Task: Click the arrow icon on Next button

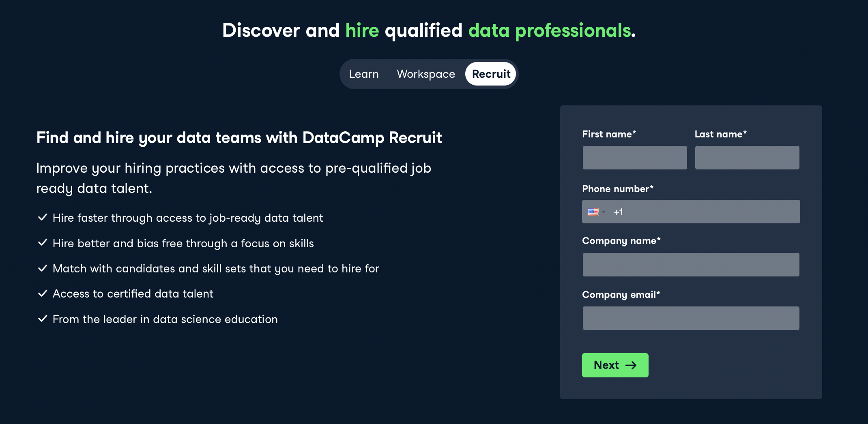Action: coord(631,365)
